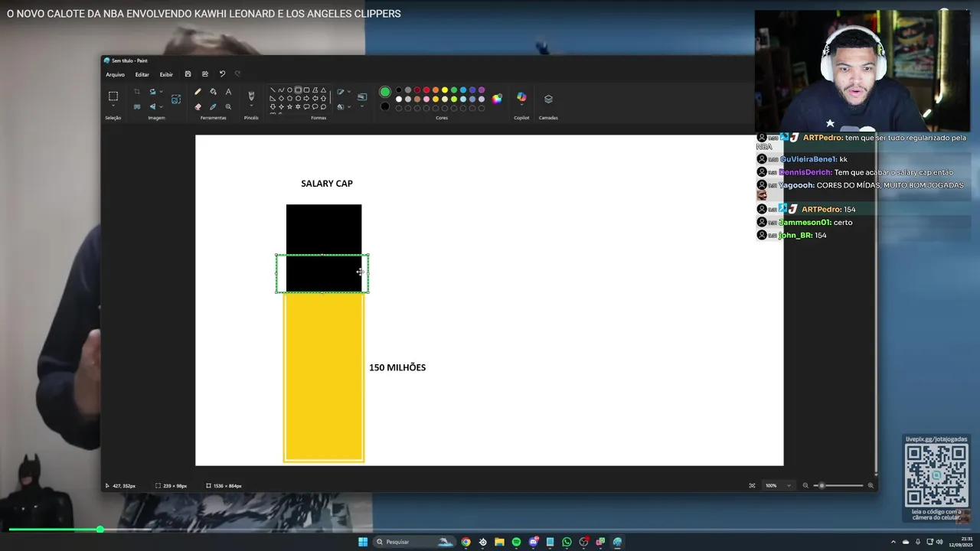Viewport: 980px width, 551px height.
Task: Choose the Rounded rectangle shape
Action: (x=306, y=90)
